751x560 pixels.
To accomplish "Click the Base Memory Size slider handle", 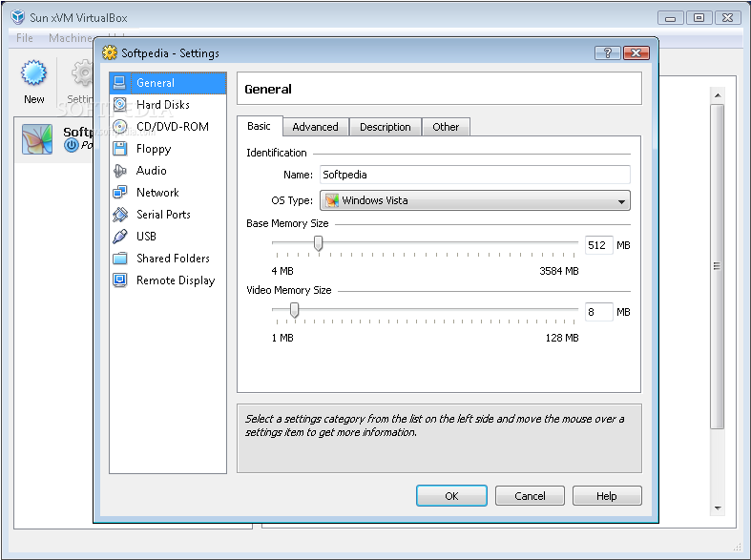I will point(318,243).
